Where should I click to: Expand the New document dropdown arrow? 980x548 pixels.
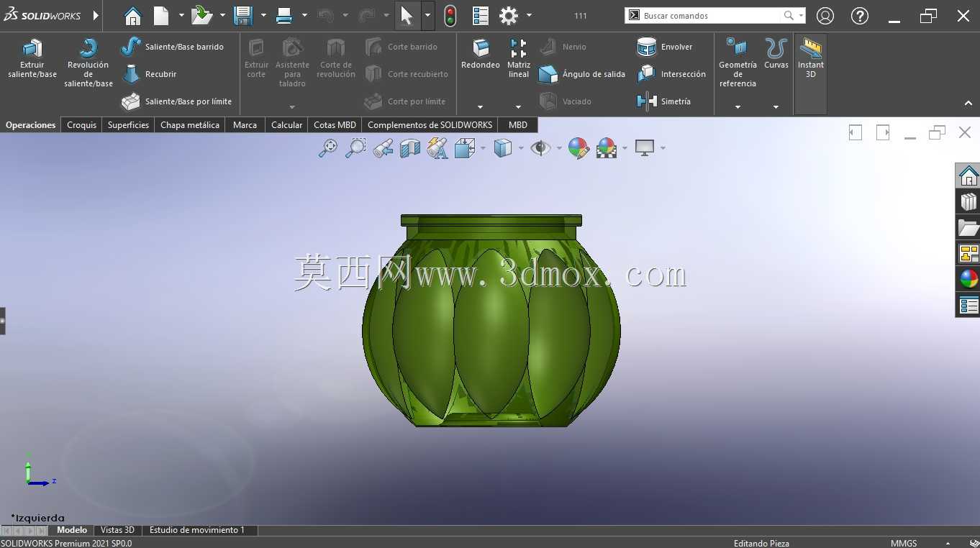click(x=181, y=16)
